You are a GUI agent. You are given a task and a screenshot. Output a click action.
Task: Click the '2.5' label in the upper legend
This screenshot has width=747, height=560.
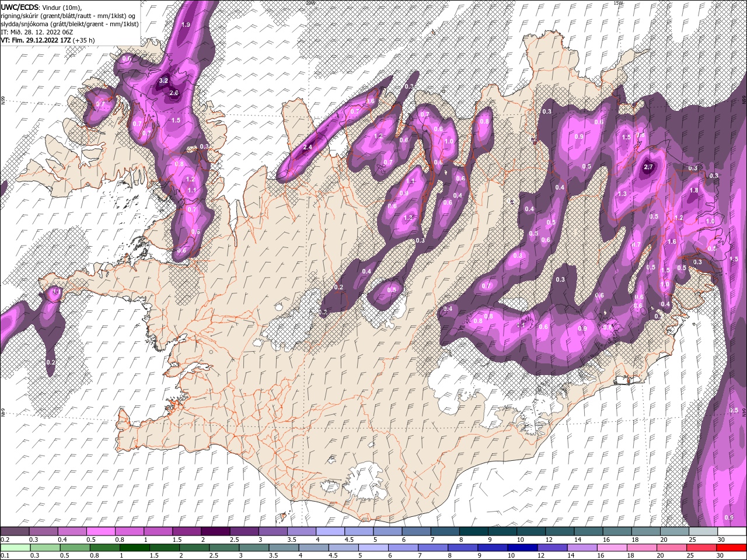[234, 540]
